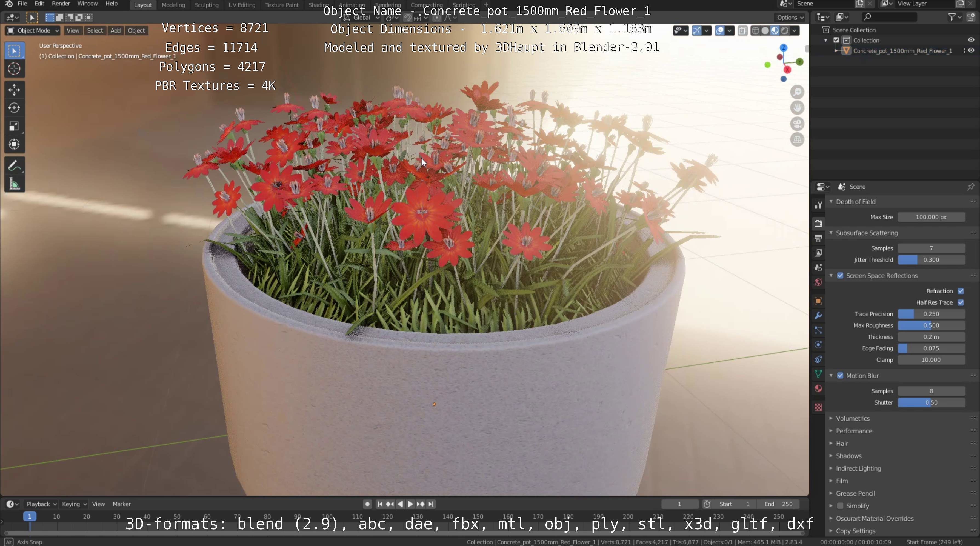The height and width of the screenshot is (546, 980).
Task: Toggle Screen Space Reflections checkbox
Action: click(x=840, y=276)
